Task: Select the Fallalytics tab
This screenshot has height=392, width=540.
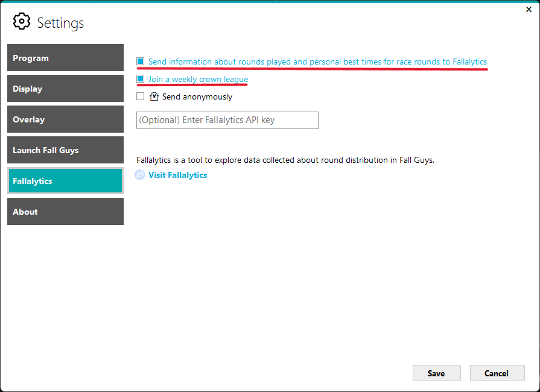Action: (x=65, y=181)
